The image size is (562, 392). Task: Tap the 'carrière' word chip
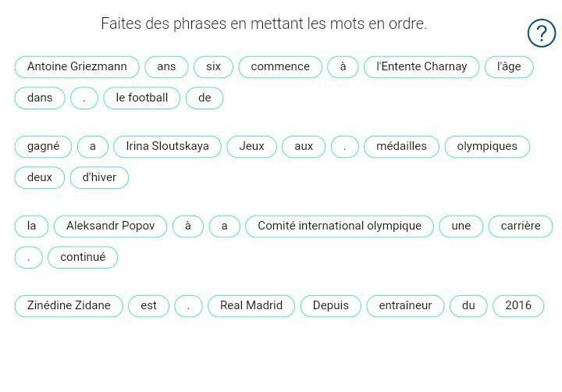click(521, 226)
